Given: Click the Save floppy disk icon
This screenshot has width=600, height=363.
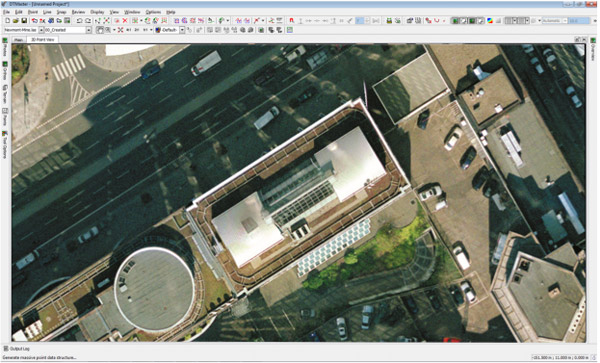Looking at the screenshot, I should coord(24,21).
